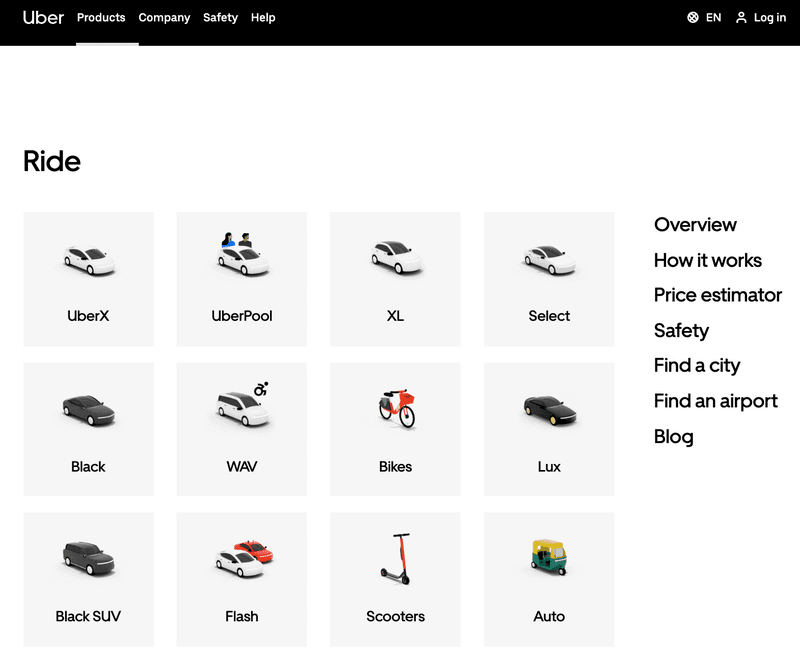Viewport: 800px width, 658px height.
Task: Open the Products menu
Action: pyautogui.click(x=101, y=17)
